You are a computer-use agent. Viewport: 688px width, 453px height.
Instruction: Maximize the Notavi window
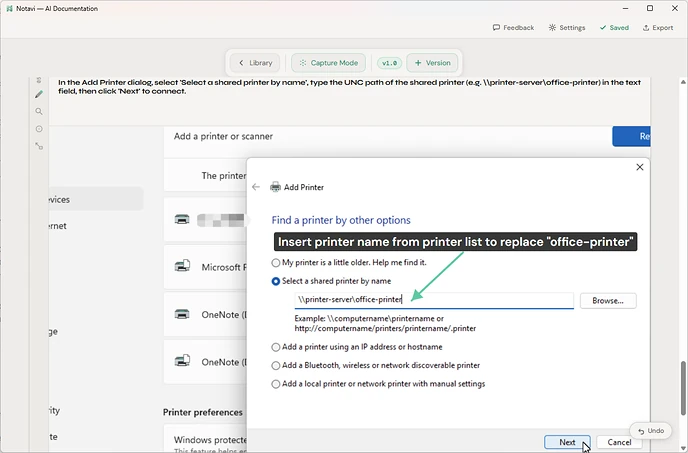[x=650, y=8]
